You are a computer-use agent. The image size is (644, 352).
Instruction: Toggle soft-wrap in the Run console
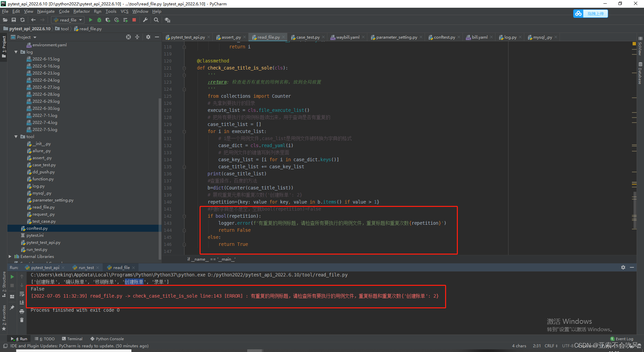click(22, 294)
